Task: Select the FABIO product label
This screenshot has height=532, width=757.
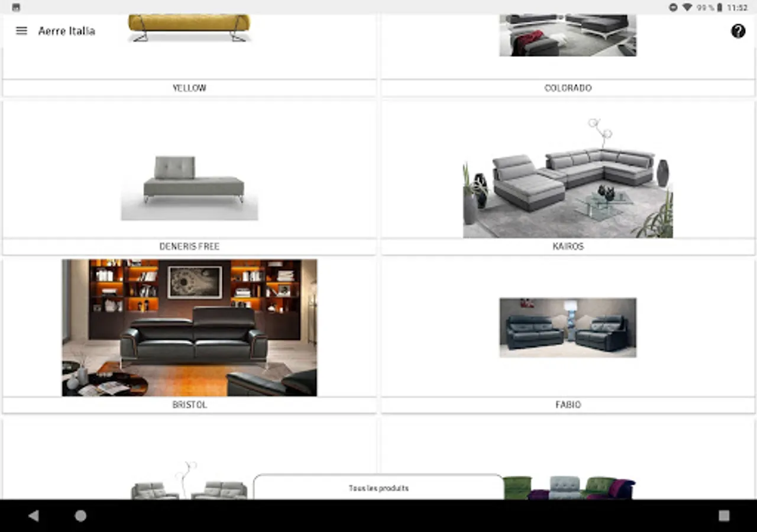Action: click(x=568, y=405)
